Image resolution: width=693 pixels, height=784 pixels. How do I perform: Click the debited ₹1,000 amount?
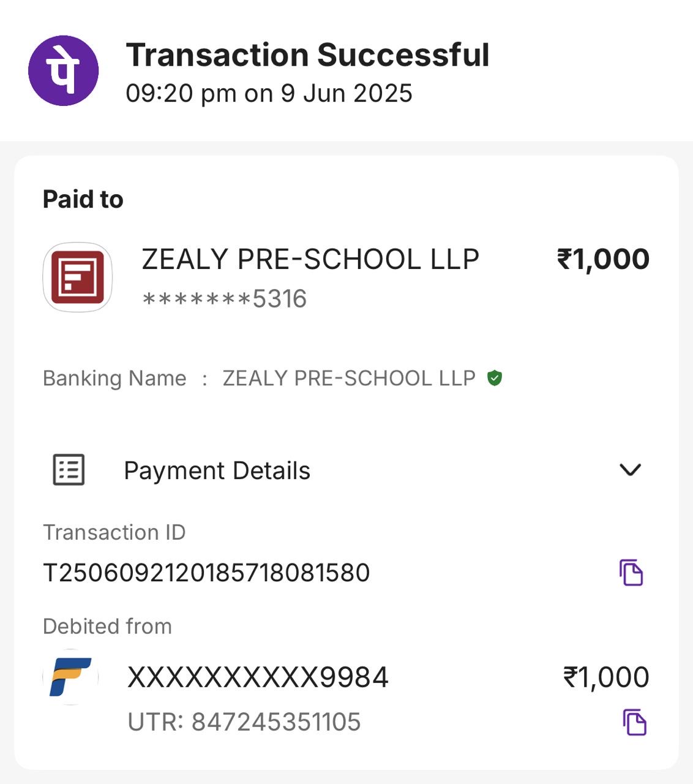[606, 677]
